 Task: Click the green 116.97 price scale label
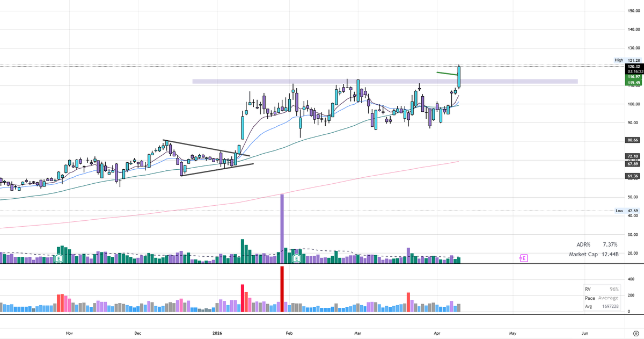pos(633,77)
